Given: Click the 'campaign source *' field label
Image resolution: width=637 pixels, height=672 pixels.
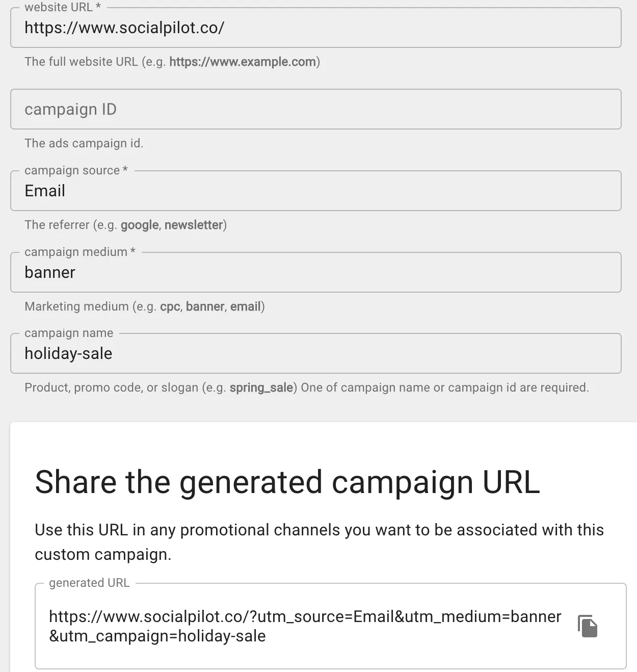Looking at the screenshot, I should pos(75,170).
